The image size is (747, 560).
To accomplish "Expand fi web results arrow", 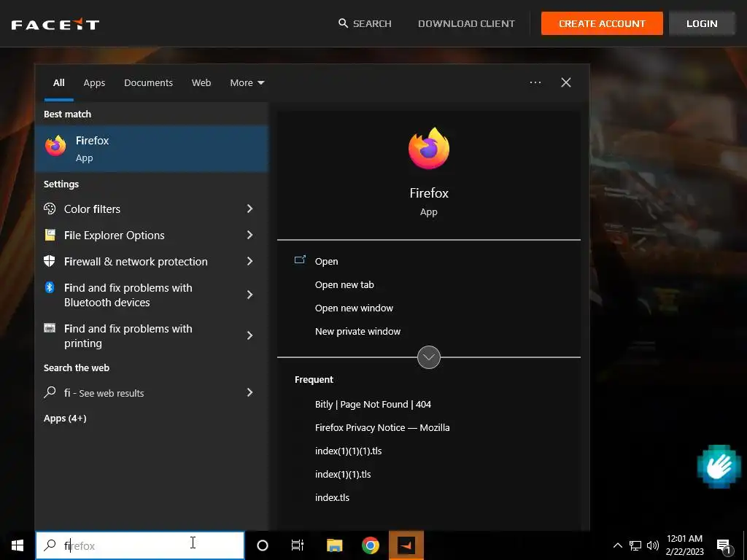I will pyautogui.click(x=249, y=392).
